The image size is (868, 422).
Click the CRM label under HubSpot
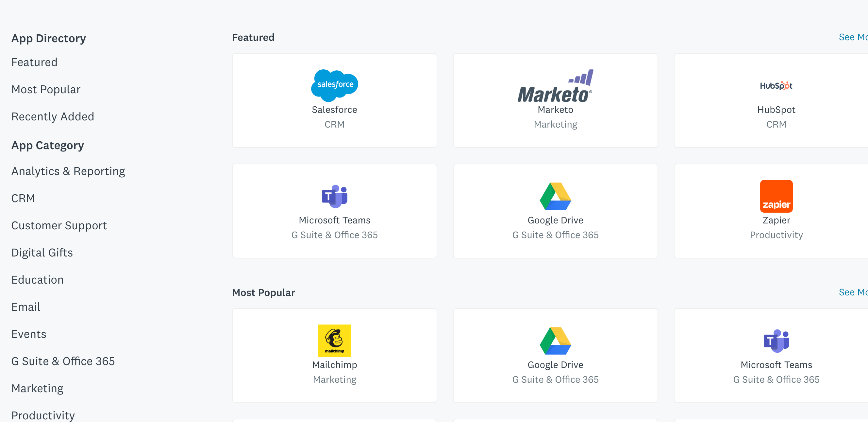(x=776, y=125)
